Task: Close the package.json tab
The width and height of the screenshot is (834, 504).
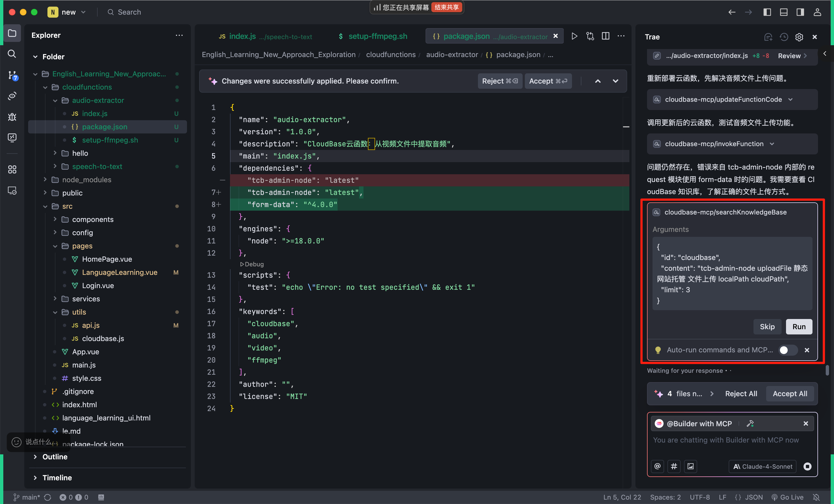Action: pyautogui.click(x=555, y=36)
